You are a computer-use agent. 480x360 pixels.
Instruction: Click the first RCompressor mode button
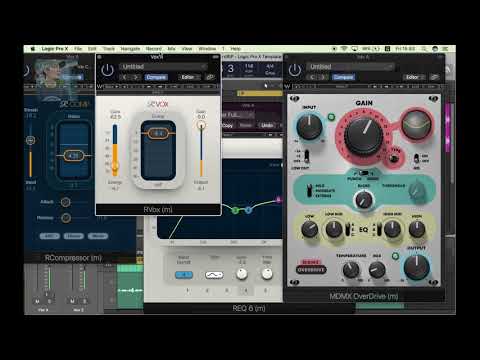[50, 236]
